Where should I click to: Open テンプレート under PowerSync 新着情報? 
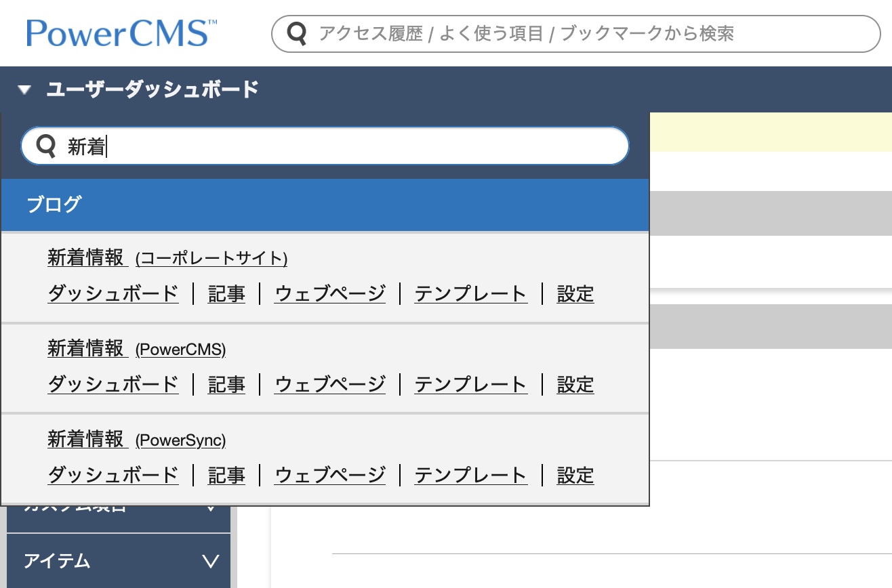(471, 476)
